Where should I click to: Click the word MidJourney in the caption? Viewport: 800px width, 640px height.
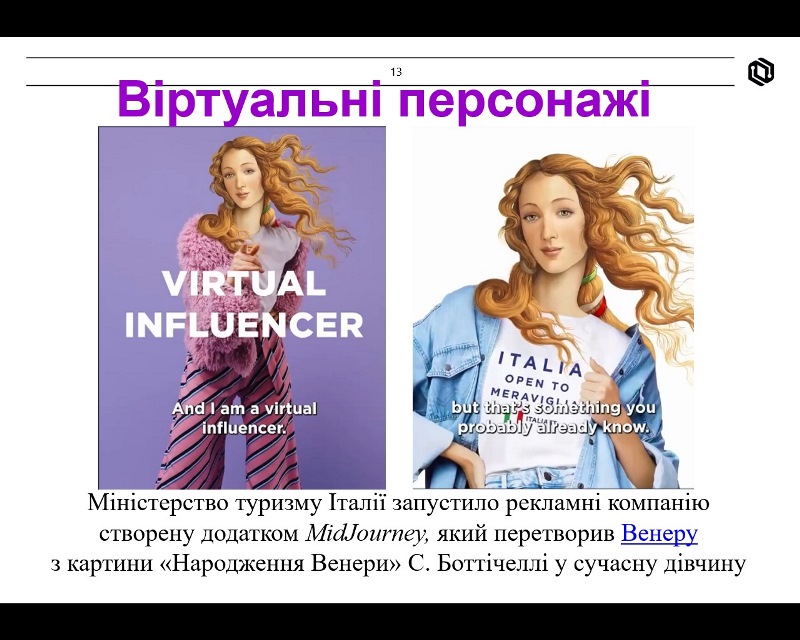pyautogui.click(x=367, y=534)
